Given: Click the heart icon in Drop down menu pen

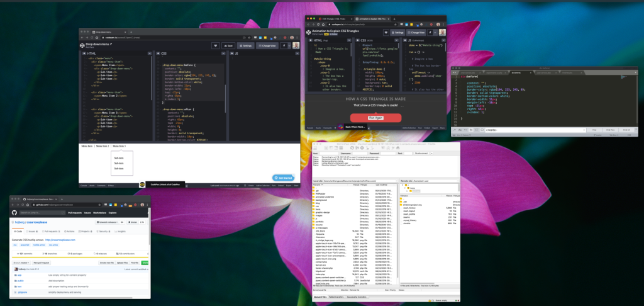Looking at the screenshot, I should [x=215, y=45].
